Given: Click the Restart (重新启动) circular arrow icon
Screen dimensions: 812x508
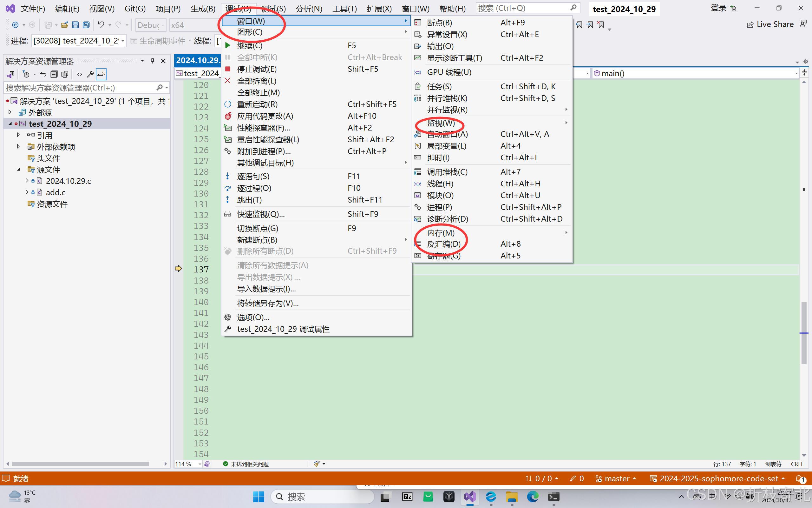Looking at the screenshot, I should point(228,104).
